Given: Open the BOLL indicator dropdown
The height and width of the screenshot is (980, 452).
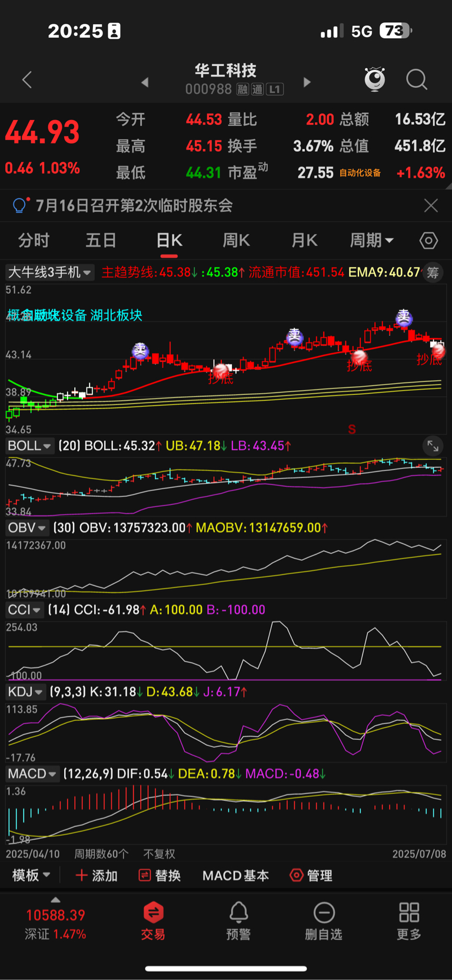Looking at the screenshot, I should [x=29, y=446].
